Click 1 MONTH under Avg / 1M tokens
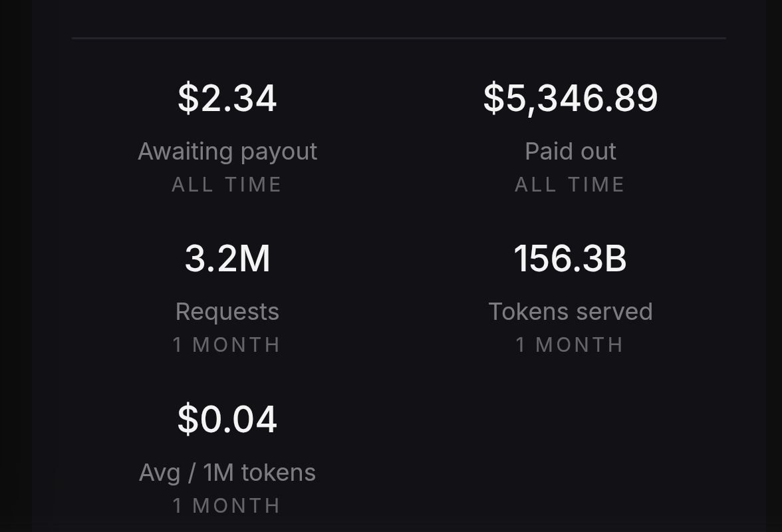This screenshot has height=532, width=782. click(227, 506)
